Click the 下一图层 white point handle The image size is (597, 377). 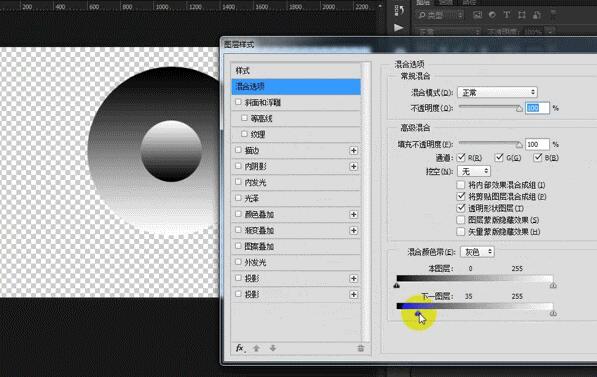[553, 313]
